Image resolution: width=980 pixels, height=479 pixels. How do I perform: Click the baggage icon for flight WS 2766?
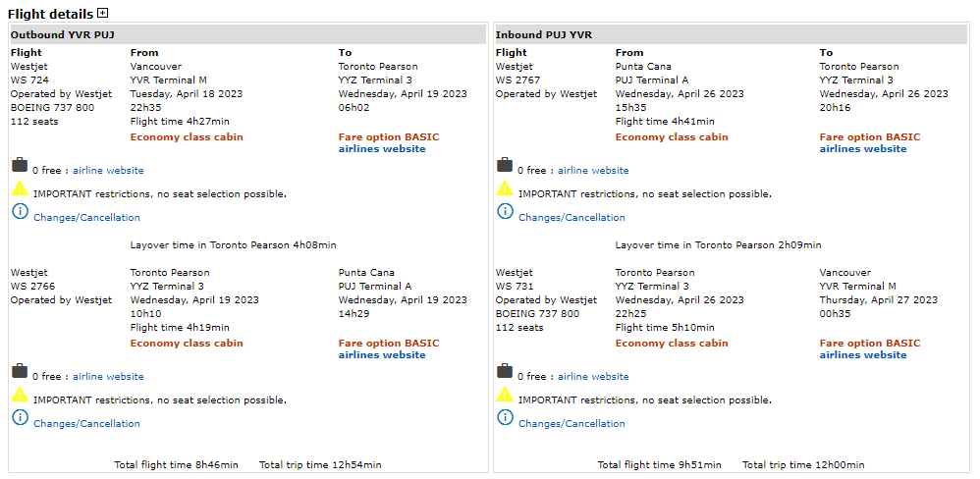[x=20, y=372]
